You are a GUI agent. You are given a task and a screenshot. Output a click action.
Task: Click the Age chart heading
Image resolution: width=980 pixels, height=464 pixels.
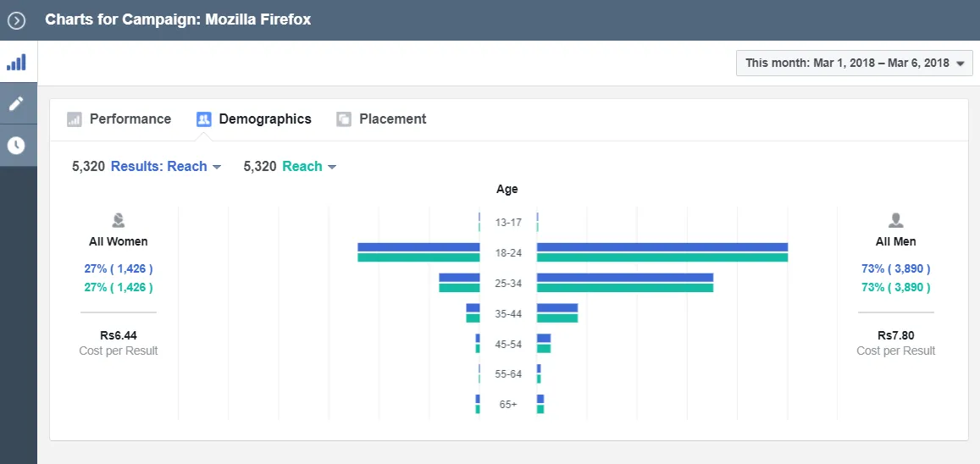(507, 189)
